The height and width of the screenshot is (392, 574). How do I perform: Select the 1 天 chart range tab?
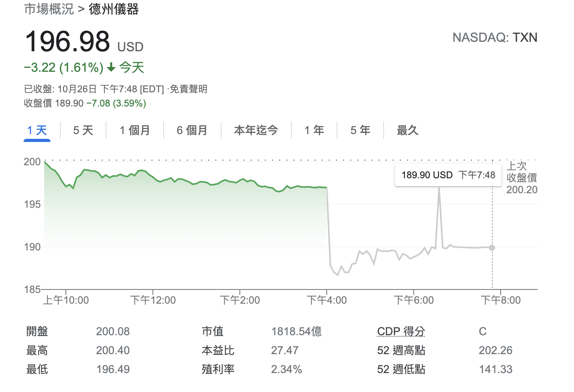coord(37,130)
